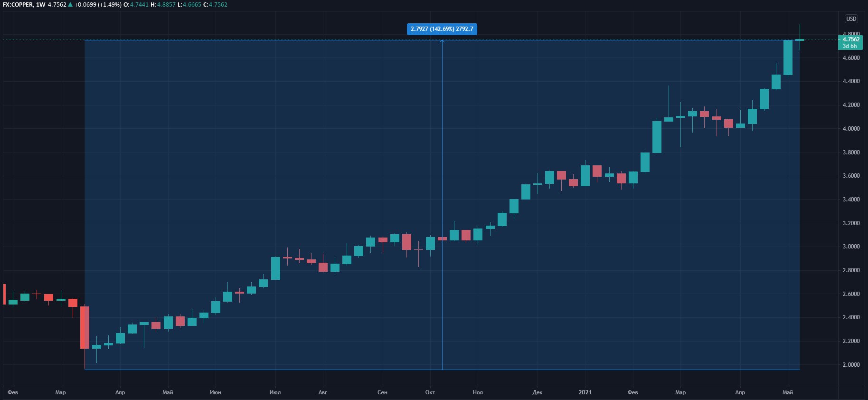
Task: Click the Авг label on time axis
Action: coord(323,392)
